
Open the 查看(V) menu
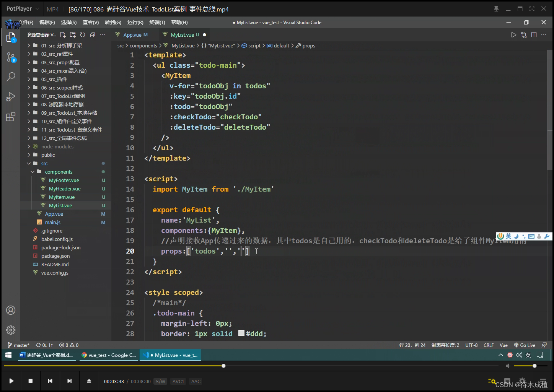pyautogui.click(x=91, y=23)
